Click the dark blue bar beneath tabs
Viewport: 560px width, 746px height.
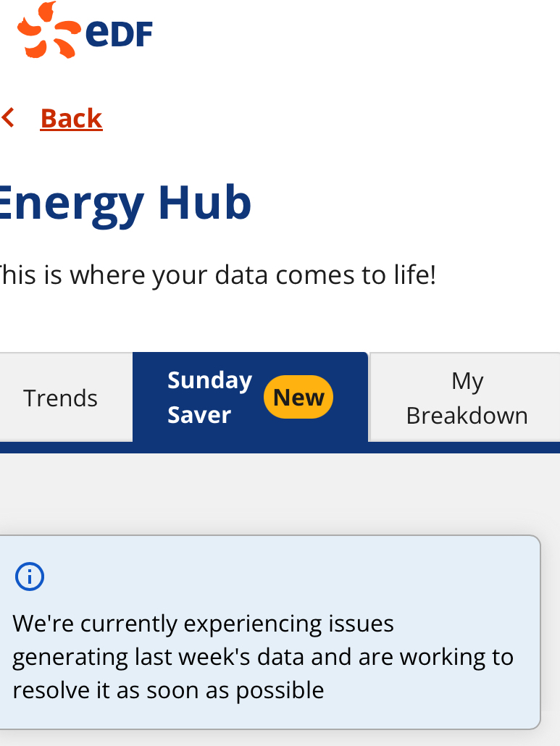click(x=280, y=448)
